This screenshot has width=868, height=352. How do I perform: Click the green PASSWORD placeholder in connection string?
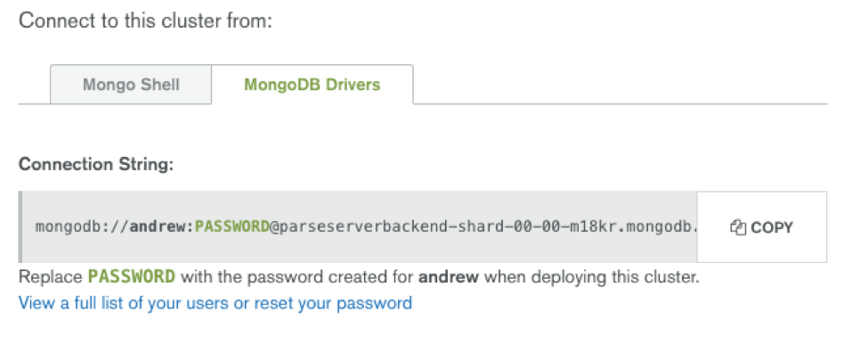(x=232, y=227)
